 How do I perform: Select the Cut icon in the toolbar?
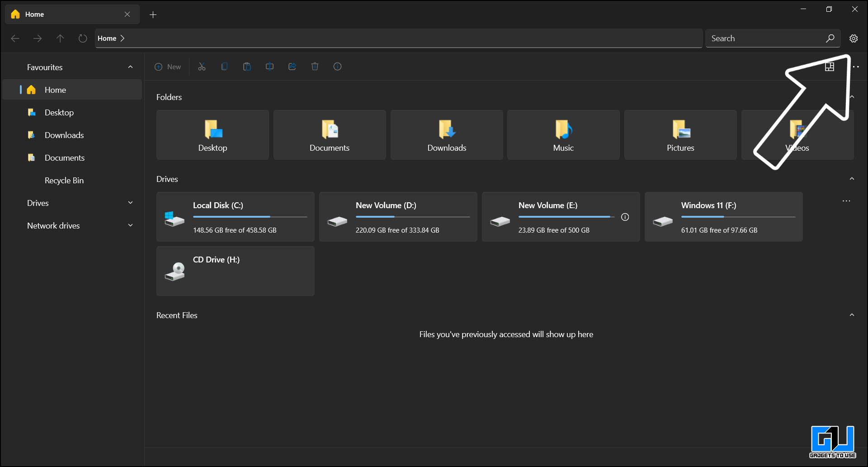pos(202,67)
